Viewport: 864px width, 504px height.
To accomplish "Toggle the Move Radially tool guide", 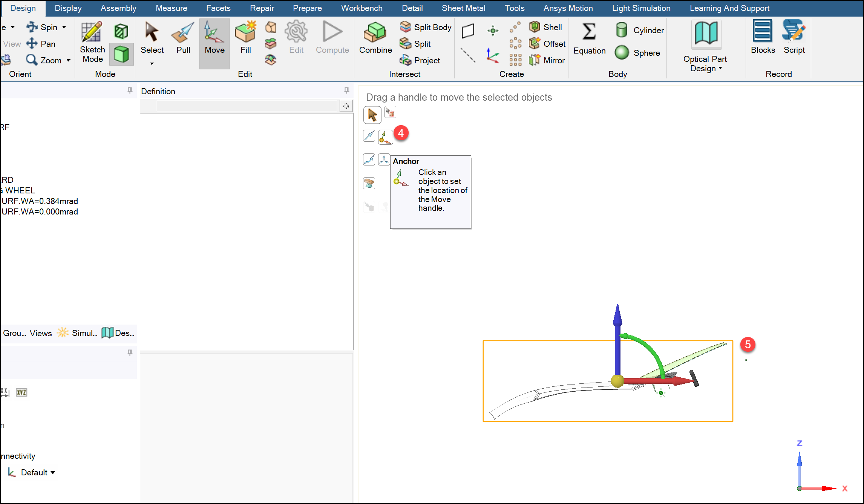I will [384, 159].
